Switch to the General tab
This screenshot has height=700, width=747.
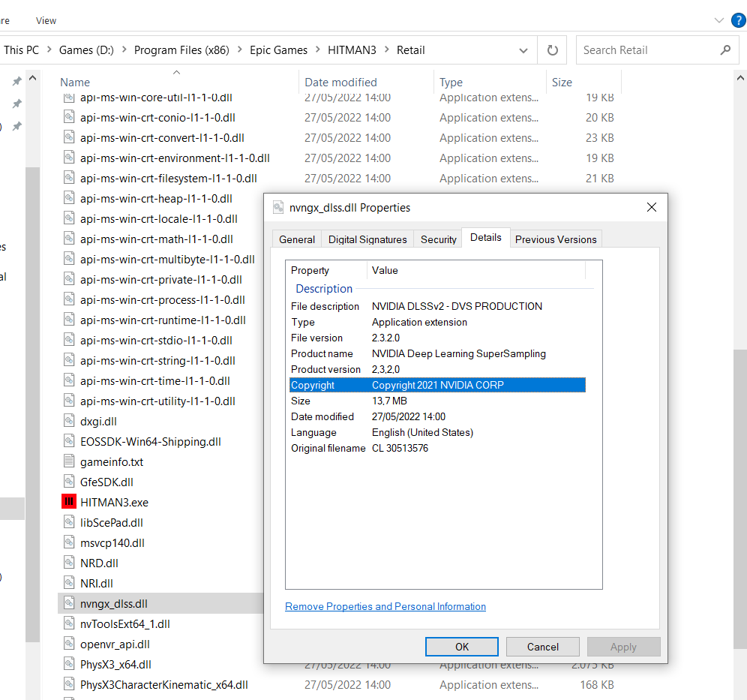[x=297, y=239]
